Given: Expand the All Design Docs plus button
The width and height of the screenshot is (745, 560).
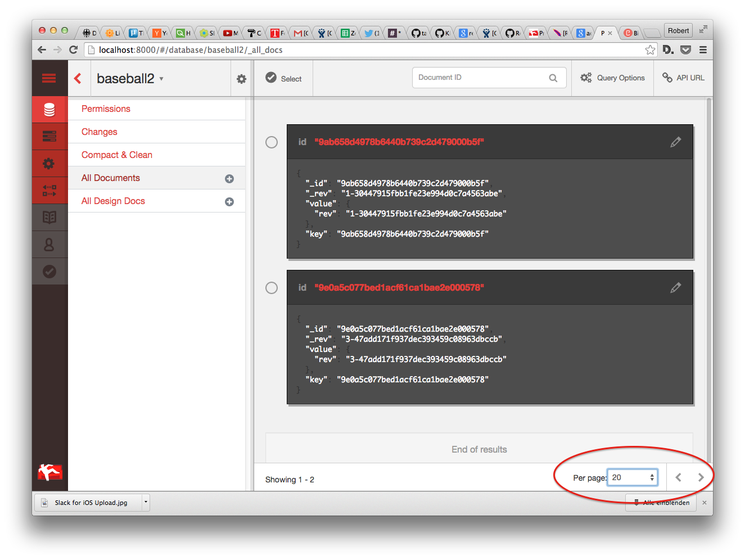Looking at the screenshot, I should click(229, 202).
